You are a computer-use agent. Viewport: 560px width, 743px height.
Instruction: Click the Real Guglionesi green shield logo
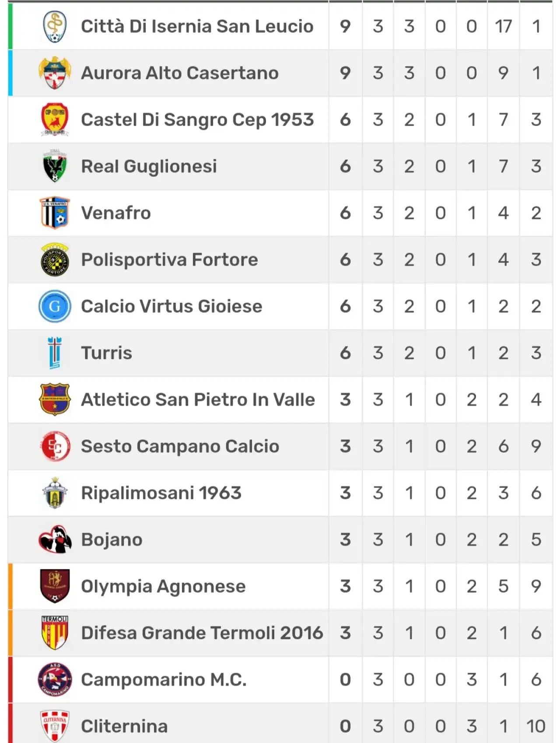click(55, 166)
